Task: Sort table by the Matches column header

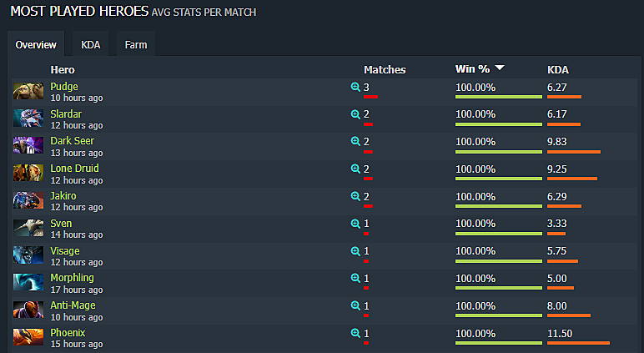Action: 385,70
